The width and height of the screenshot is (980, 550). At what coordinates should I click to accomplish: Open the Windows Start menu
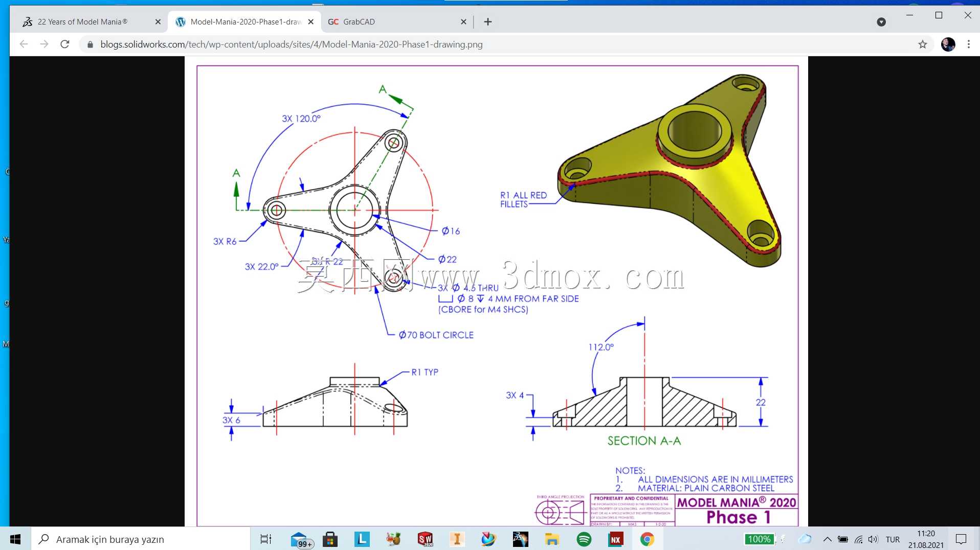click(15, 539)
